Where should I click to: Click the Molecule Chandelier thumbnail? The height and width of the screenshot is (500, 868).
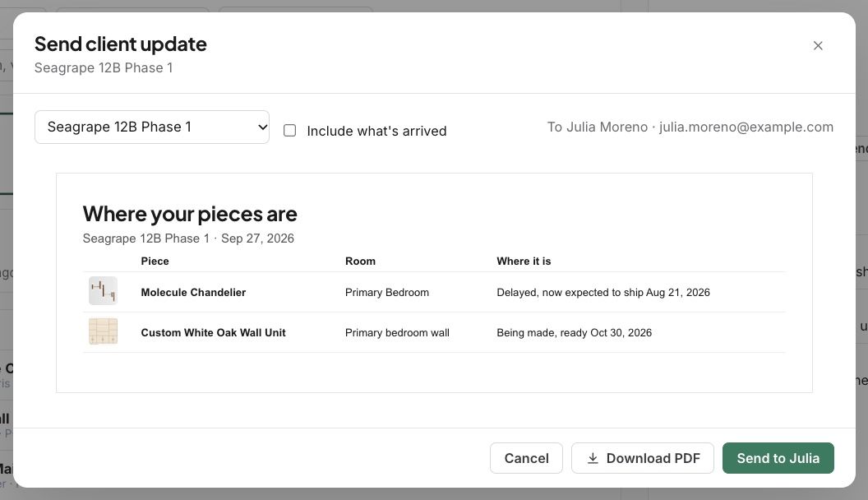tap(103, 290)
